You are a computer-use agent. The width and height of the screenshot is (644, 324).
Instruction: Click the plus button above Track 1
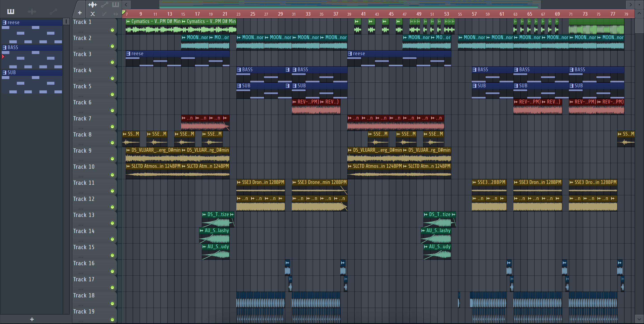pos(80,13)
